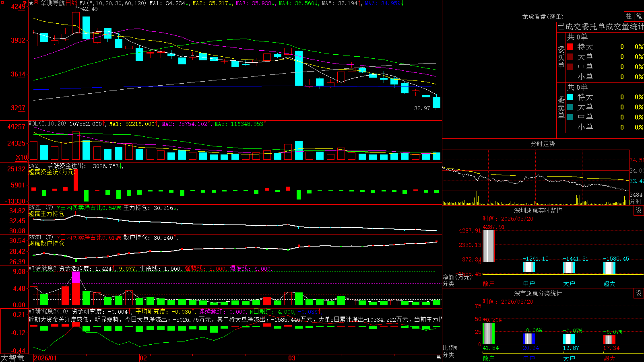Click the 超赢散户持仓 label
The height and width of the screenshot is (362, 644).
[x=46, y=243]
